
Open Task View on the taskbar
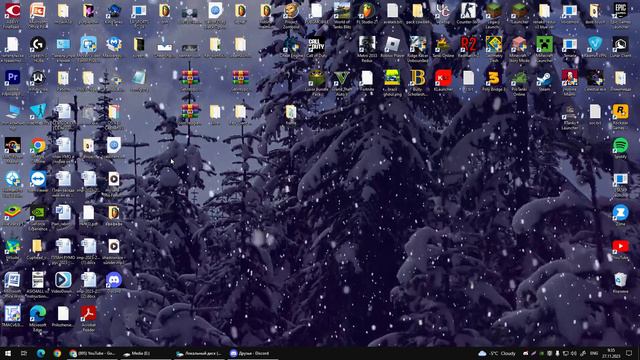24,353
